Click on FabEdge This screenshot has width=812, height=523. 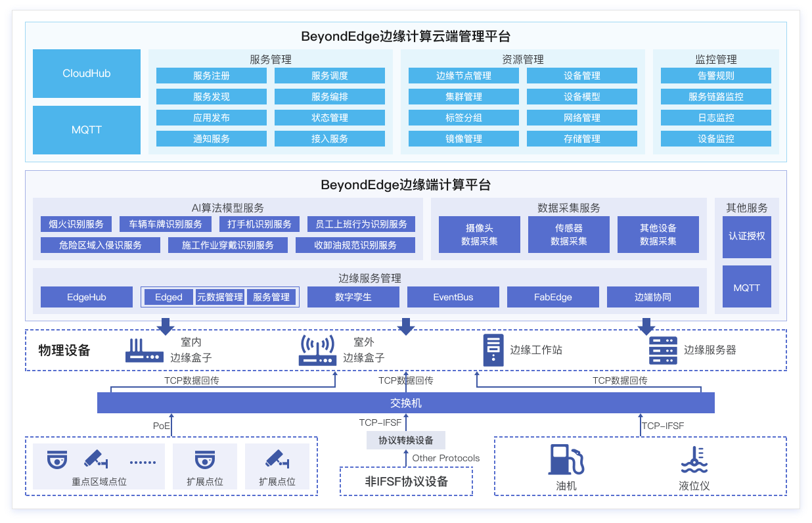(553, 297)
